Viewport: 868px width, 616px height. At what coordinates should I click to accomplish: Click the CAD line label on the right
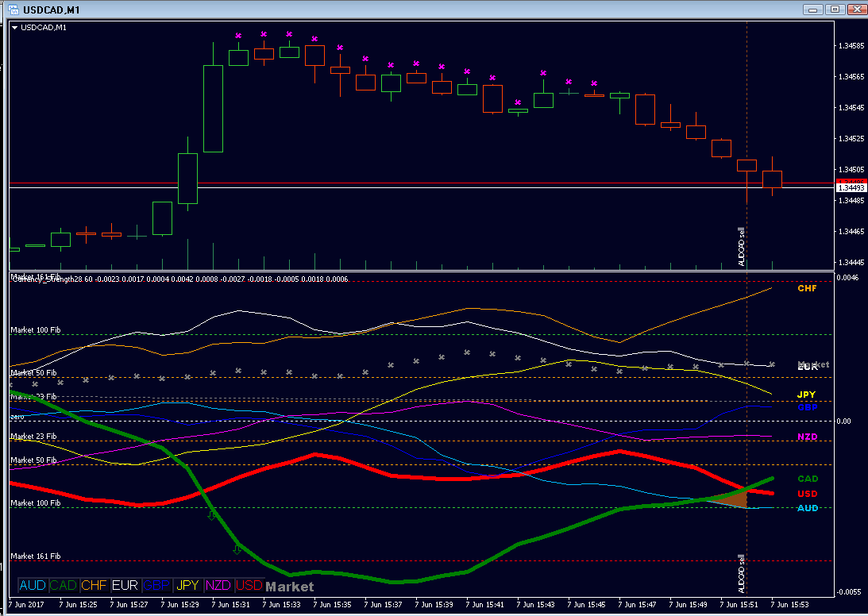[x=808, y=479]
